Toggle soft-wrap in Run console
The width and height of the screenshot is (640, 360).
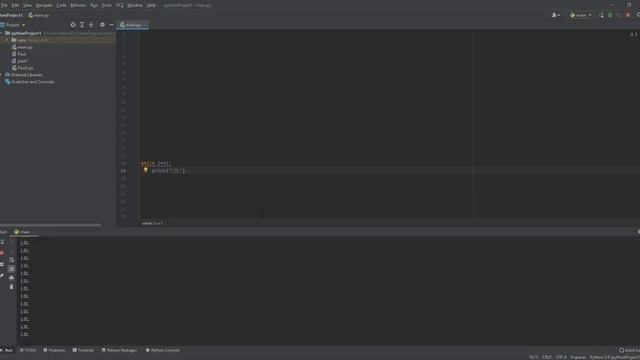point(11,260)
